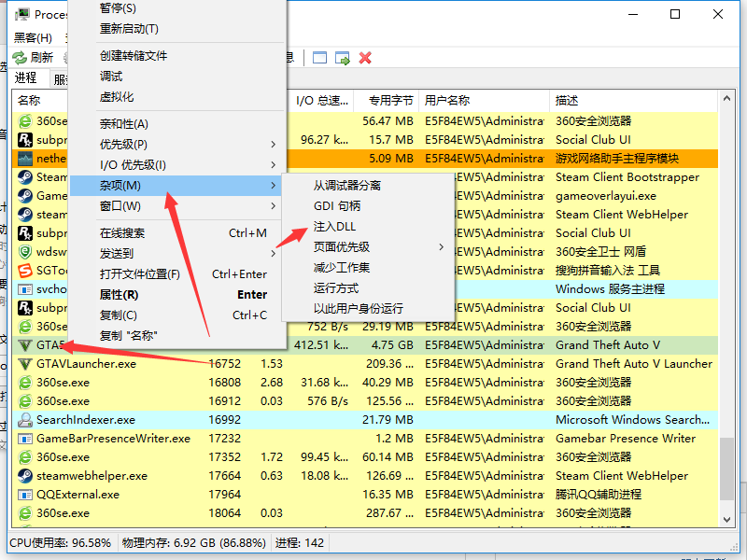Click the nethe process graph icon
This screenshot has width=747, height=560.
(25, 159)
